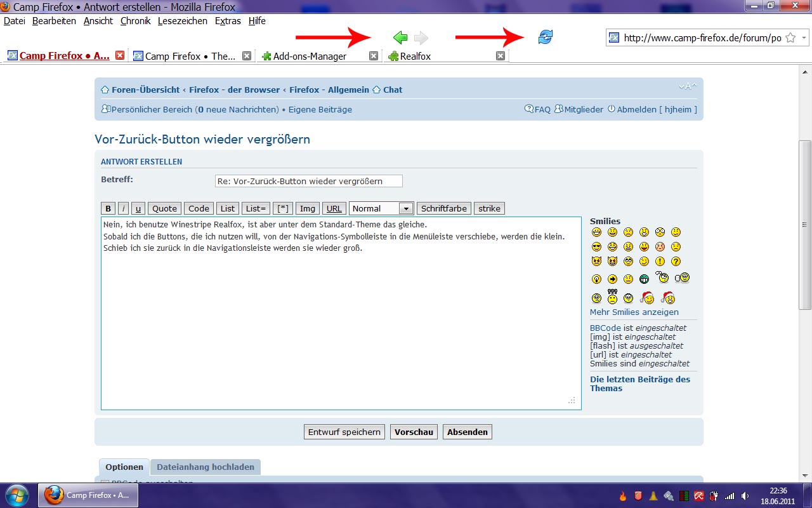
Task: Open the Schriftfarbe color picker button
Action: coord(444,208)
